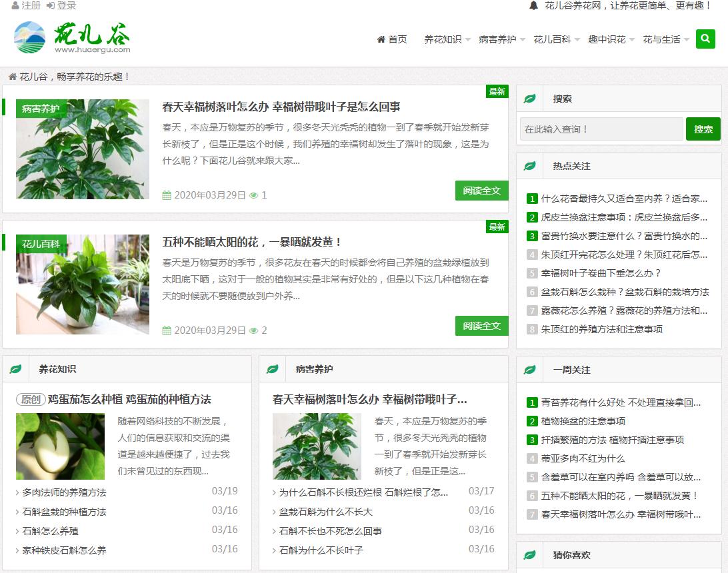Viewport: 728px width, 573px height.
Task: Click the leaf icon on 一周关注 panel
Action: click(x=529, y=369)
